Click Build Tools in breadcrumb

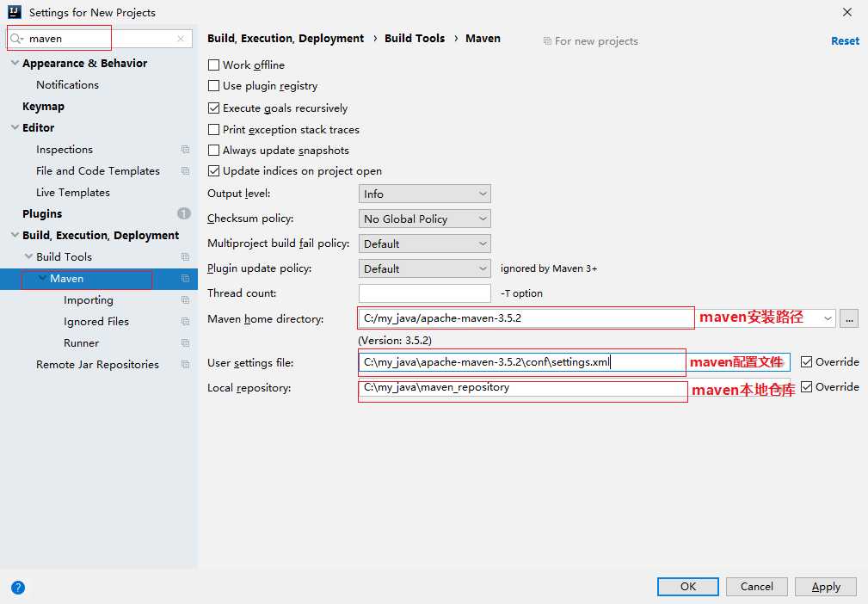tap(415, 38)
